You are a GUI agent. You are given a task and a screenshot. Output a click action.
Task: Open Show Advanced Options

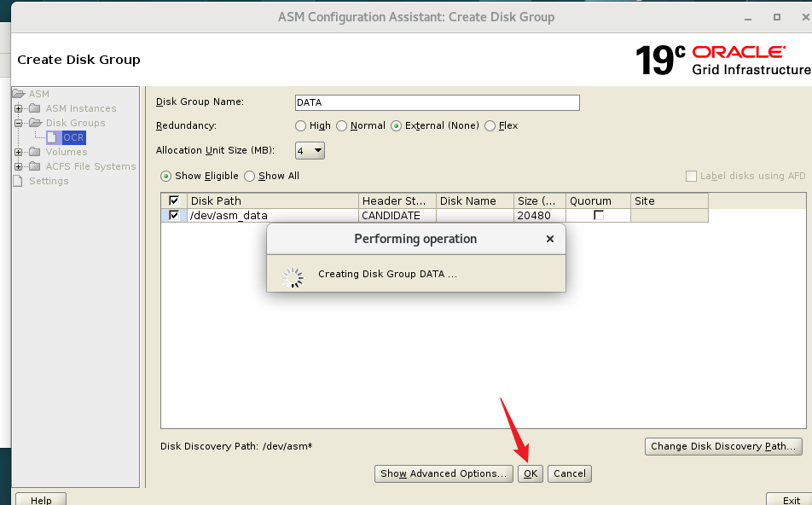tap(444, 473)
